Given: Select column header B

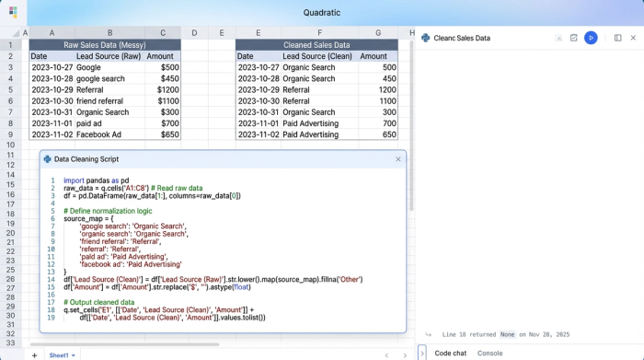Looking at the screenshot, I should (109, 33).
